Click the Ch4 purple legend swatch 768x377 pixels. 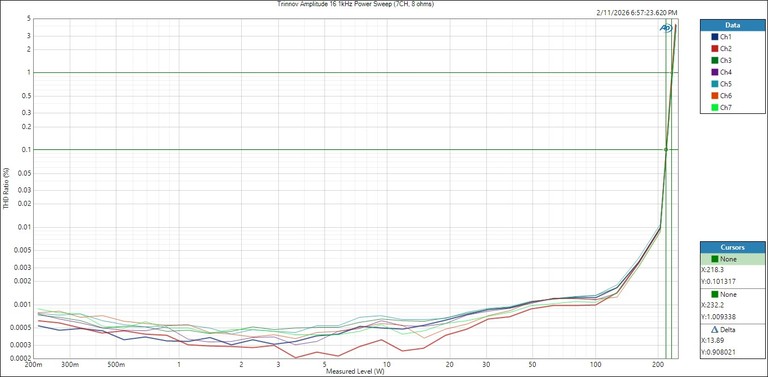[715, 72]
